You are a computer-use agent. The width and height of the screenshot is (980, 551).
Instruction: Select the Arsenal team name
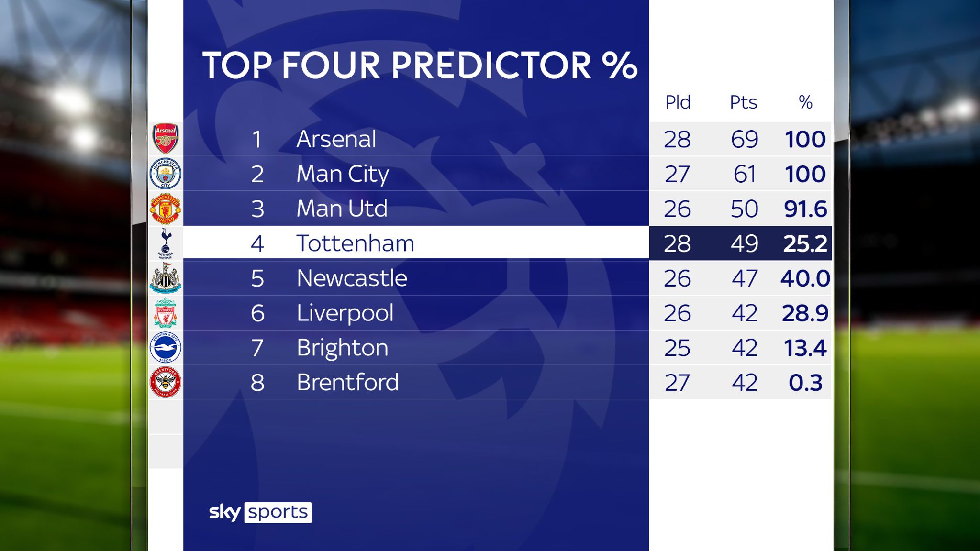tap(336, 139)
